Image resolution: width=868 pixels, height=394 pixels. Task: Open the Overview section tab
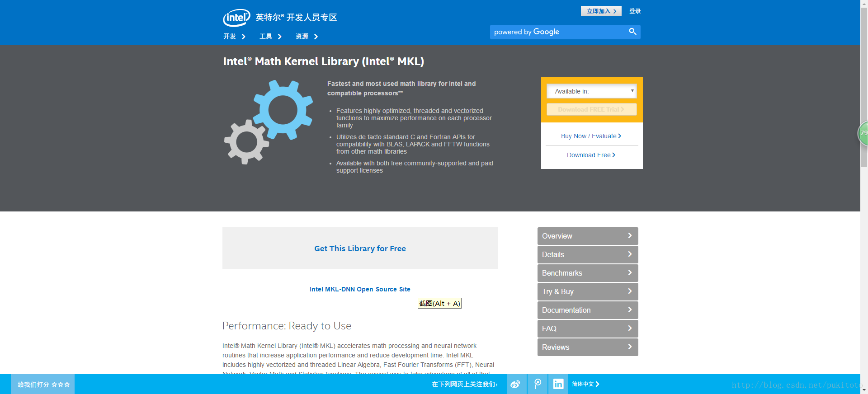coord(588,236)
